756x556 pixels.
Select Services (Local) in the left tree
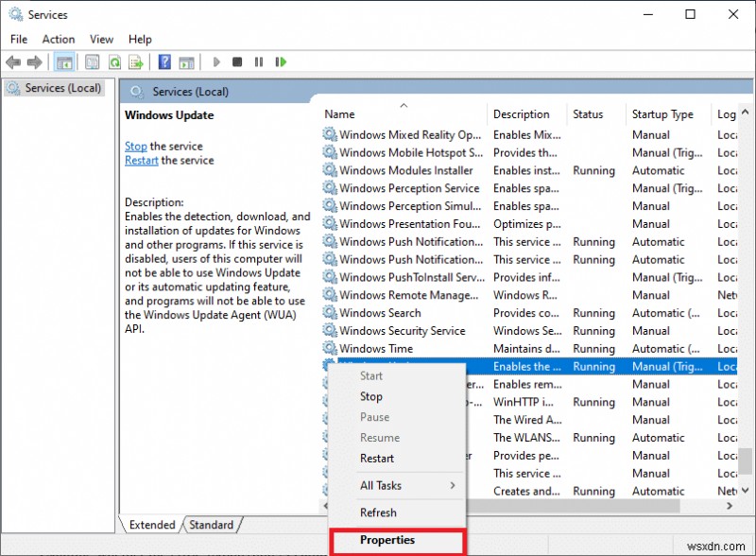click(59, 87)
